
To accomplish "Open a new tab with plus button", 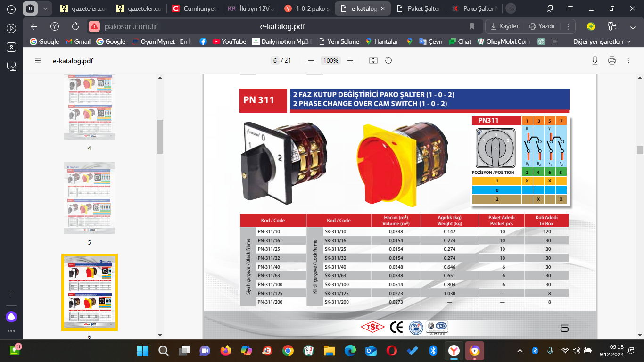I will point(511,8).
